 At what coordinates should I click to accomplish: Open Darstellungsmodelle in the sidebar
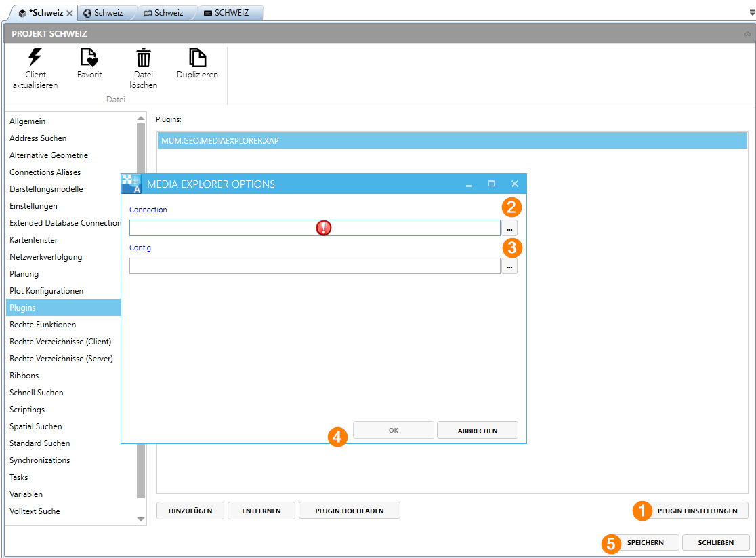tap(46, 188)
